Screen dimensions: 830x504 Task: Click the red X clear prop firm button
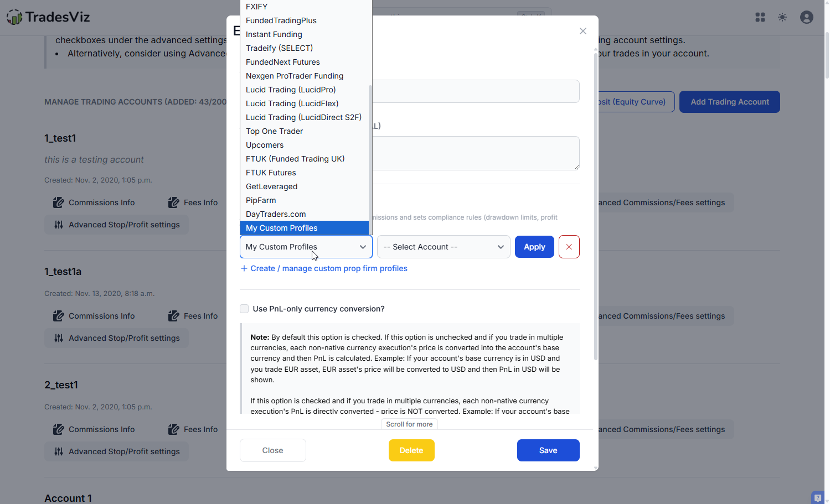569,247
